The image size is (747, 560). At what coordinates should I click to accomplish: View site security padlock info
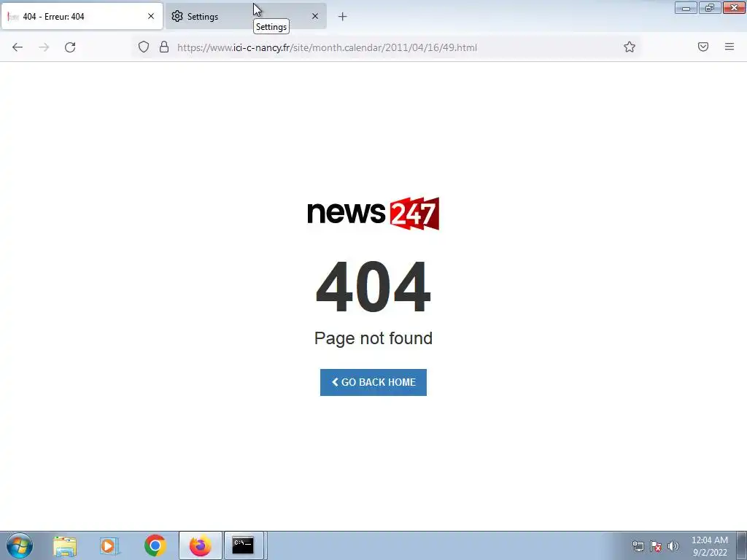pos(164,47)
